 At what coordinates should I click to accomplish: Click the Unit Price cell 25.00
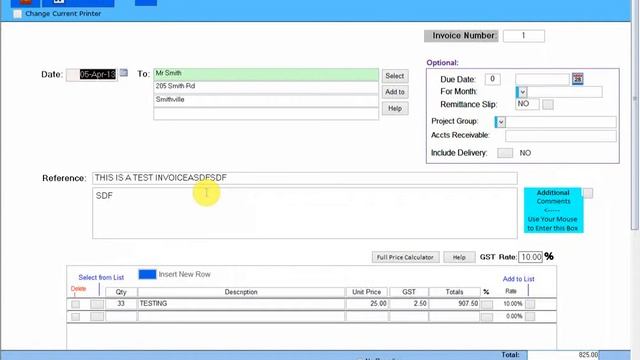(367, 304)
